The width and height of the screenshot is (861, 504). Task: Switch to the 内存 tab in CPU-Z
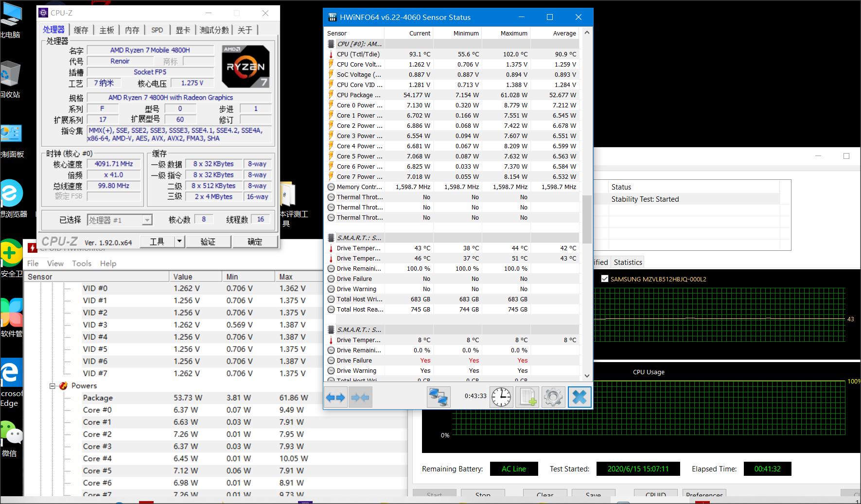[x=132, y=30]
